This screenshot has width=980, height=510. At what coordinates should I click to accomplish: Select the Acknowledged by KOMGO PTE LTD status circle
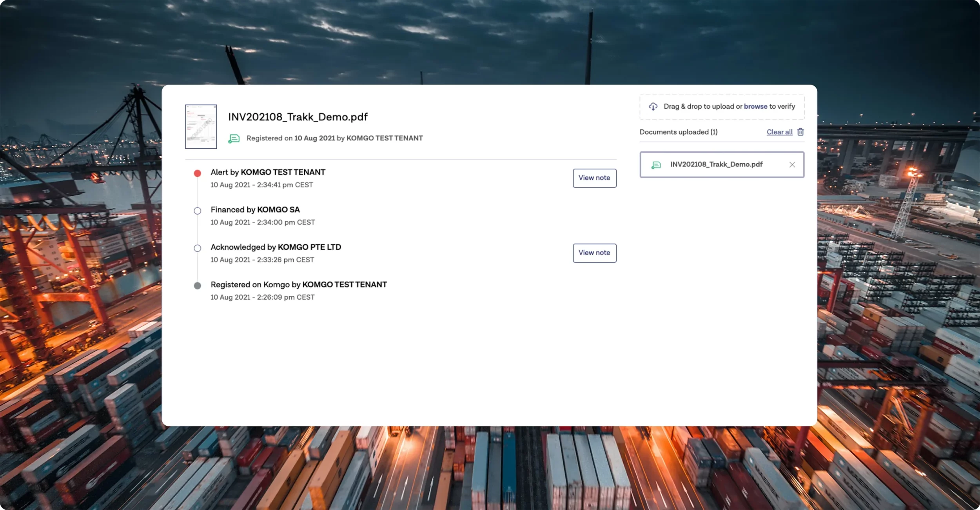(198, 248)
